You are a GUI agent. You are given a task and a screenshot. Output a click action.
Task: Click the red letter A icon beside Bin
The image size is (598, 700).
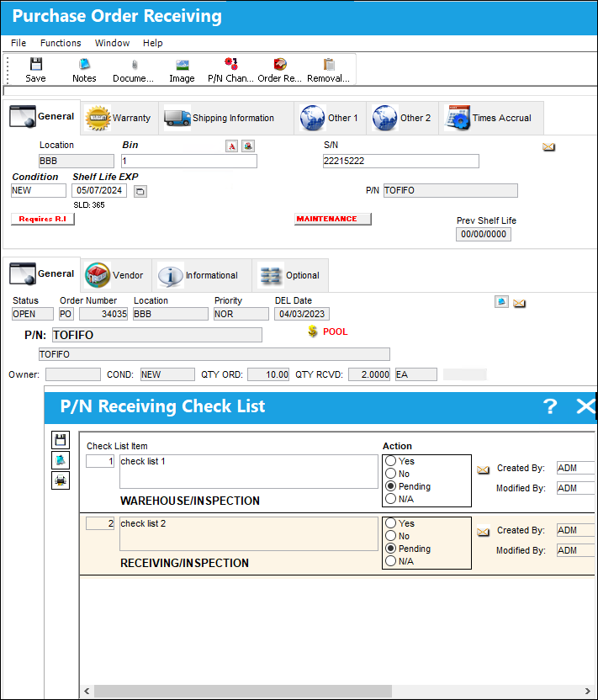[x=231, y=146]
